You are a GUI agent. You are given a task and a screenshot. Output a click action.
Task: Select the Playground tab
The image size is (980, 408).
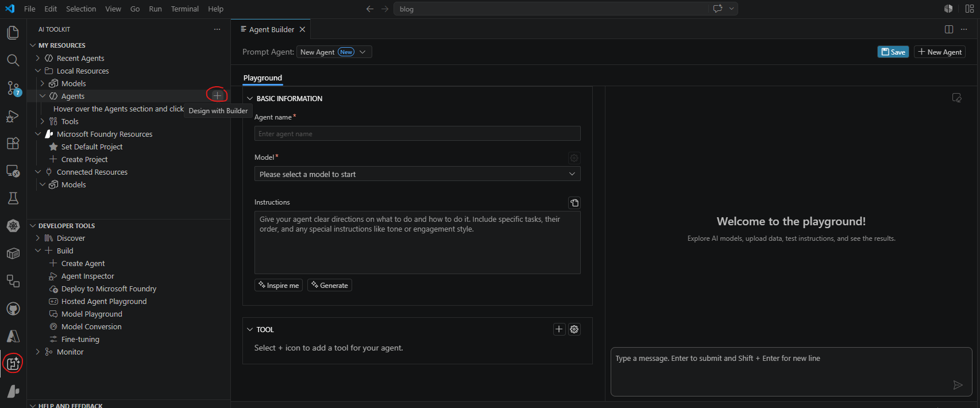(x=263, y=78)
